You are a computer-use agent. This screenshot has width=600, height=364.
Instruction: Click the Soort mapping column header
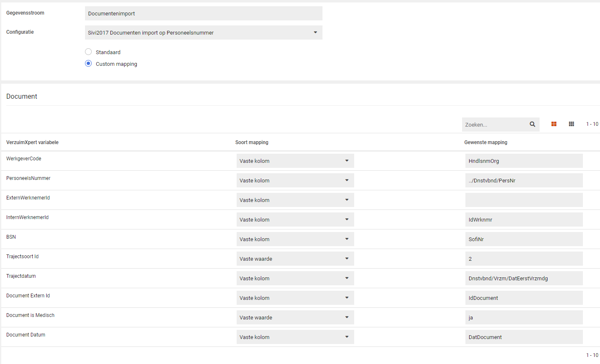tap(252, 142)
